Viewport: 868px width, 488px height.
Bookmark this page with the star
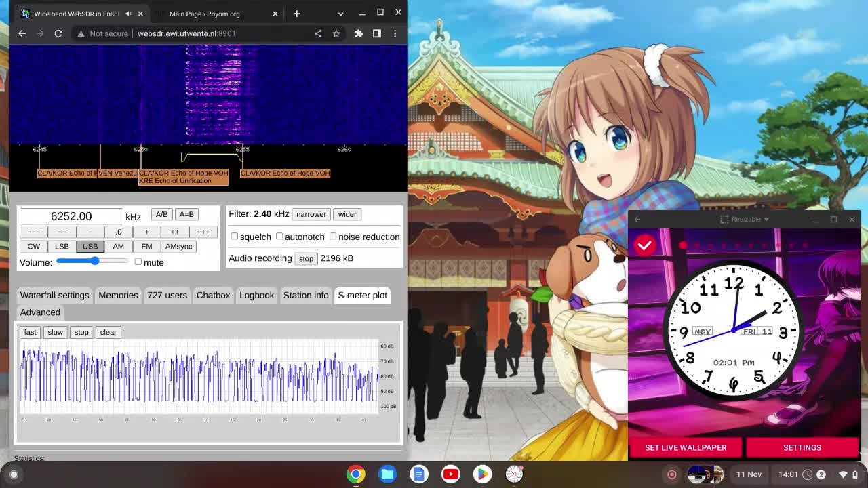click(x=336, y=33)
